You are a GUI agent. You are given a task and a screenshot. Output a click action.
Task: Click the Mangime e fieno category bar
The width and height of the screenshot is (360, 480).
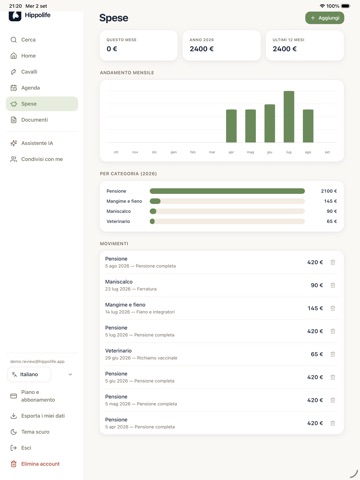(227, 201)
